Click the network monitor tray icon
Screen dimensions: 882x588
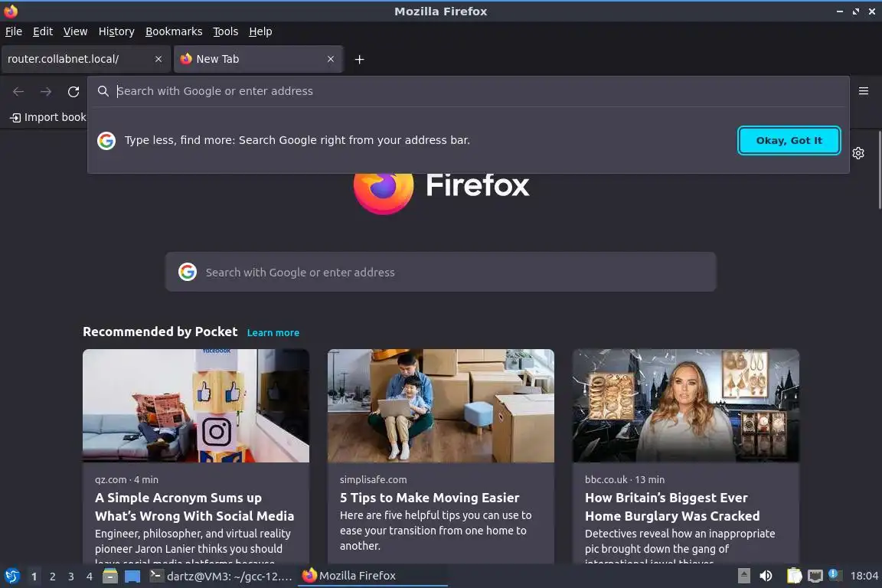click(815, 577)
